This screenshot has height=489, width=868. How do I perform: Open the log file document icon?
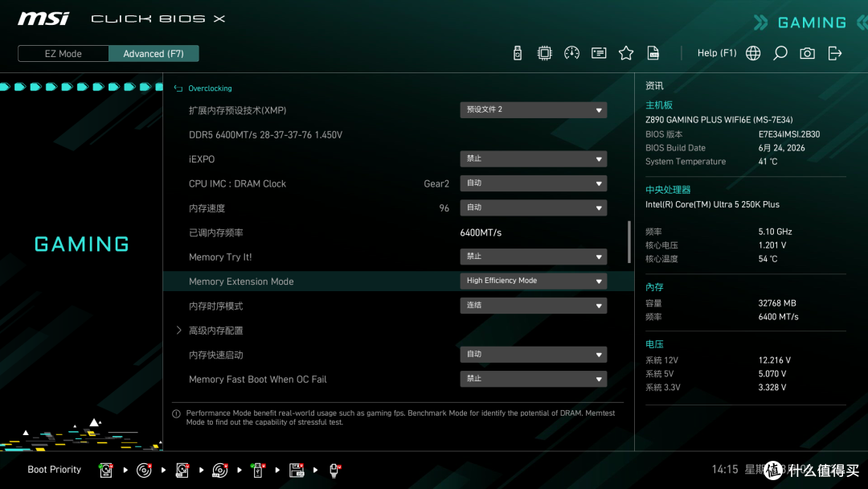(653, 53)
